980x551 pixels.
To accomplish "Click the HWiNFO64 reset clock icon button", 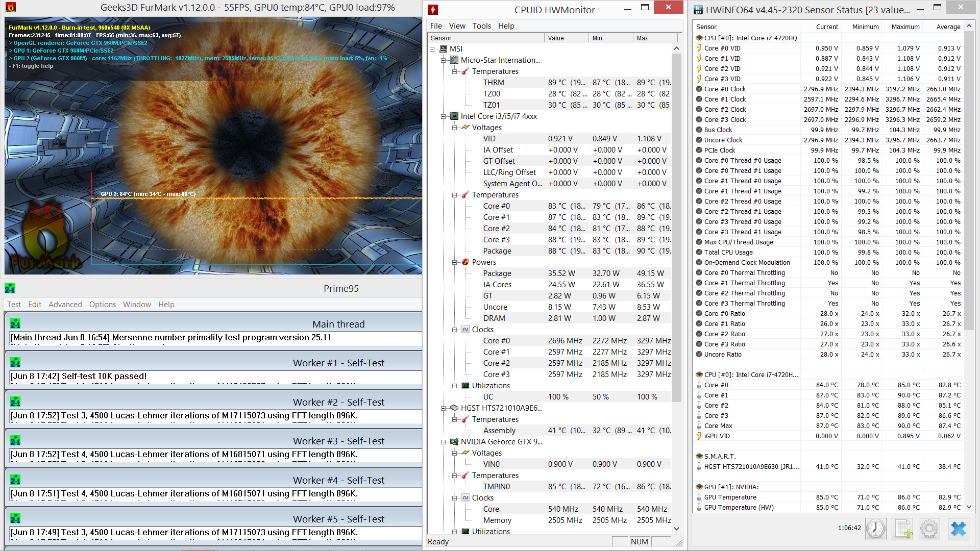I will 876,529.
